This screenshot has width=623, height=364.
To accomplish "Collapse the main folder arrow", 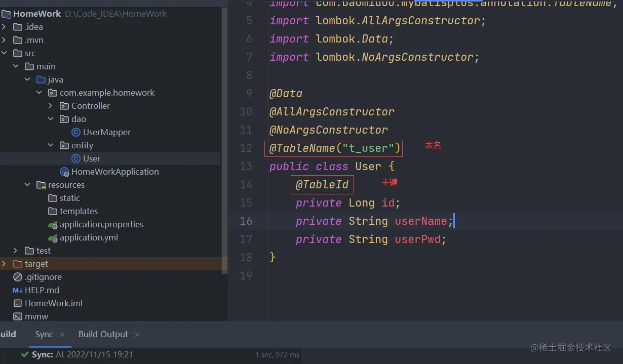I will click(x=16, y=66).
